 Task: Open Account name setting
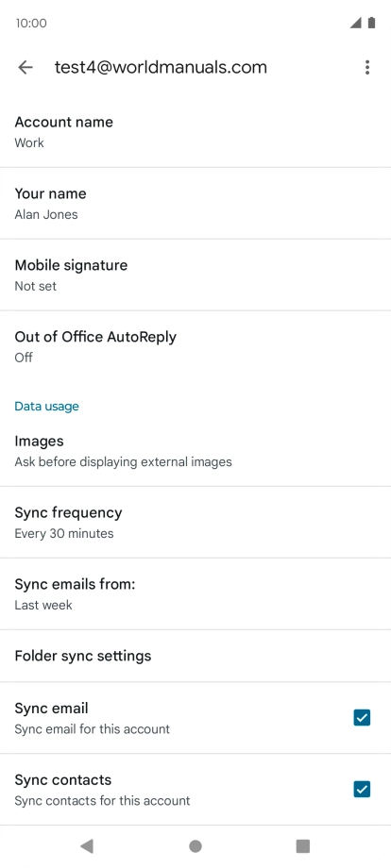coord(195,132)
